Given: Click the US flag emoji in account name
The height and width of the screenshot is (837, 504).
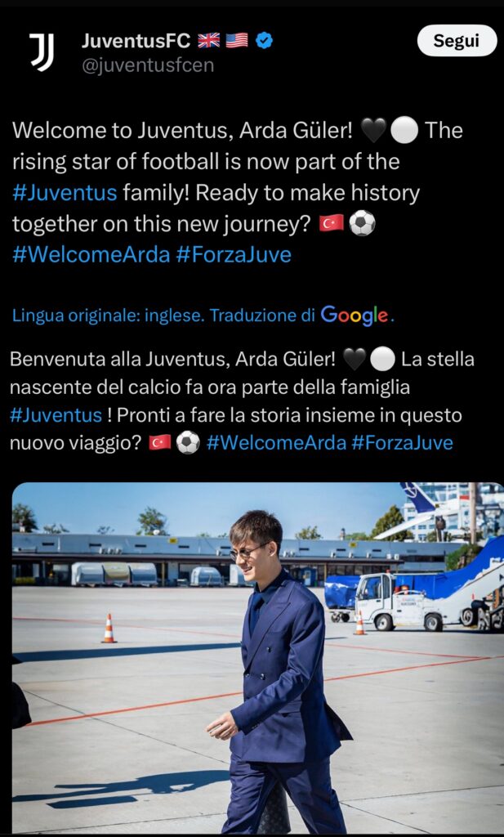Looking at the screenshot, I should coord(237,41).
